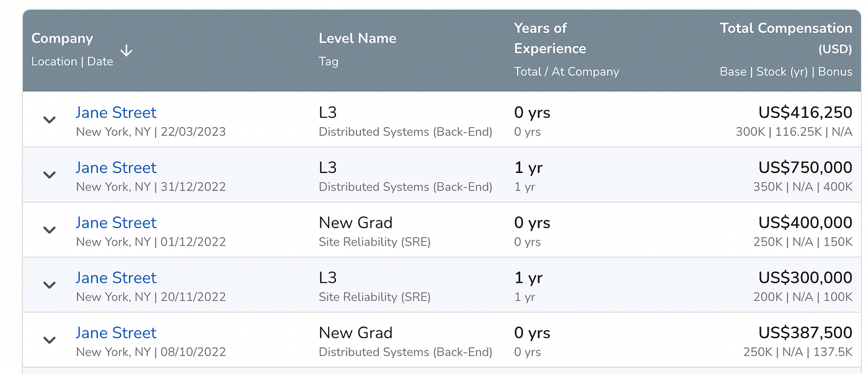Click the Distributed Systems (Back-End) tag in row one
Image resolution: width=868 pixels, height=374 pixels.
(405, 131)
